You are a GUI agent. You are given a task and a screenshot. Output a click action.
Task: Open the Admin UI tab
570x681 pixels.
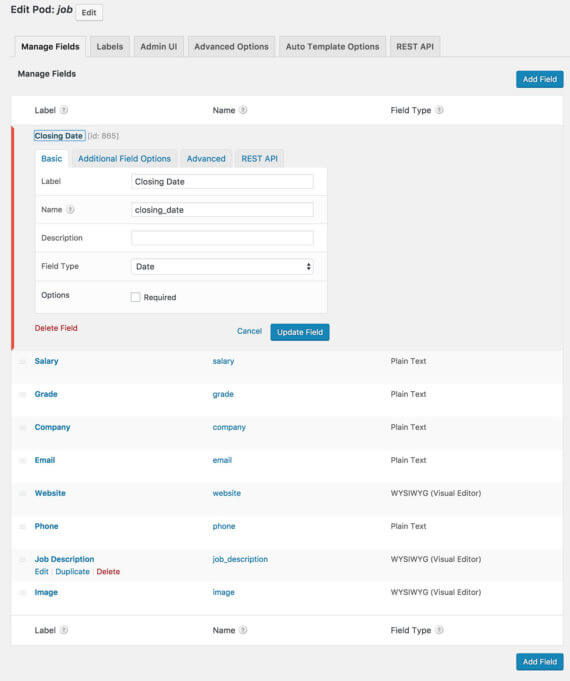point(159,46)
